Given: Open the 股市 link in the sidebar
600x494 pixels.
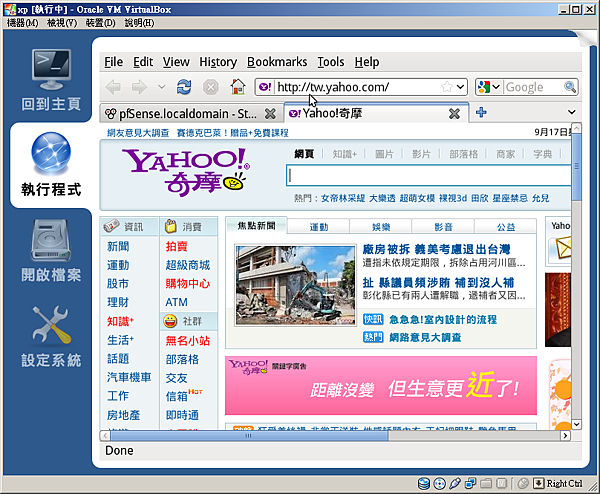Looking at the screenshot, I should [118, 284].
